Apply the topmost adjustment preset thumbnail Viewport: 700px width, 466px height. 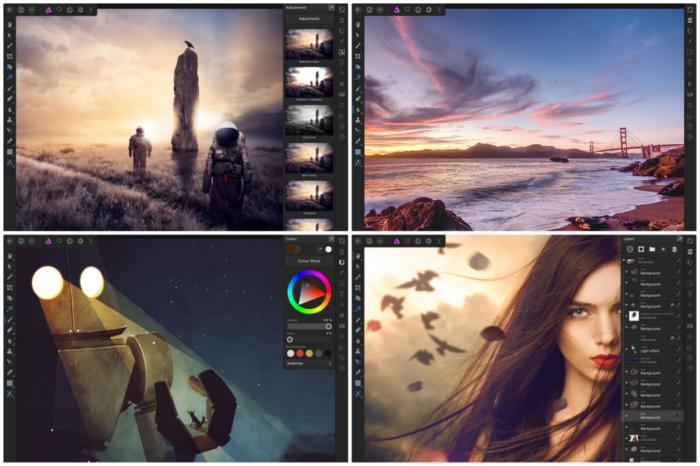309,44
